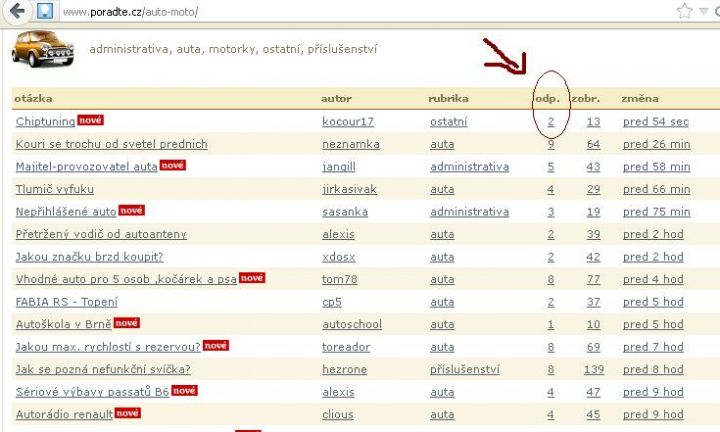Click the 'rubrika' column header

click(x=448, y=98)
